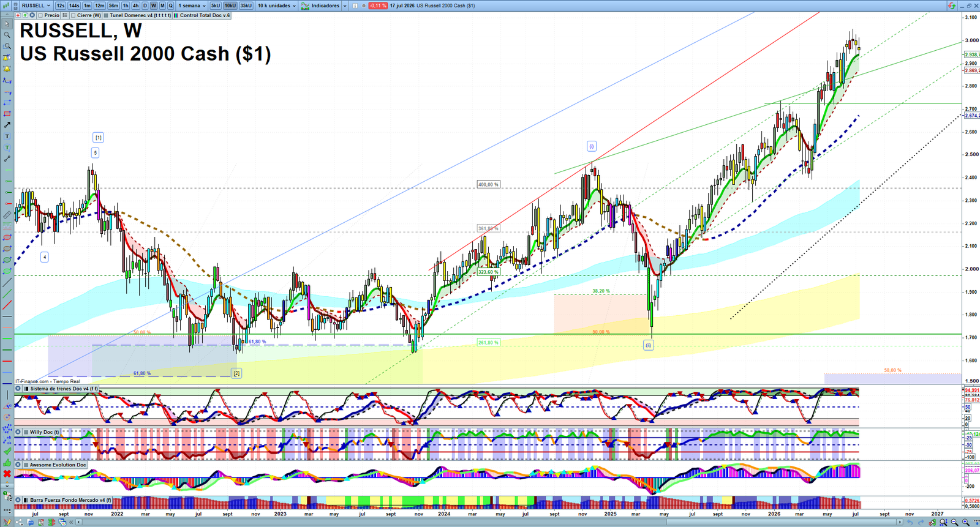Screen dimensions: 980x527
Task: Pick the black arrow drawing tool
Action: tap(7, 125)
